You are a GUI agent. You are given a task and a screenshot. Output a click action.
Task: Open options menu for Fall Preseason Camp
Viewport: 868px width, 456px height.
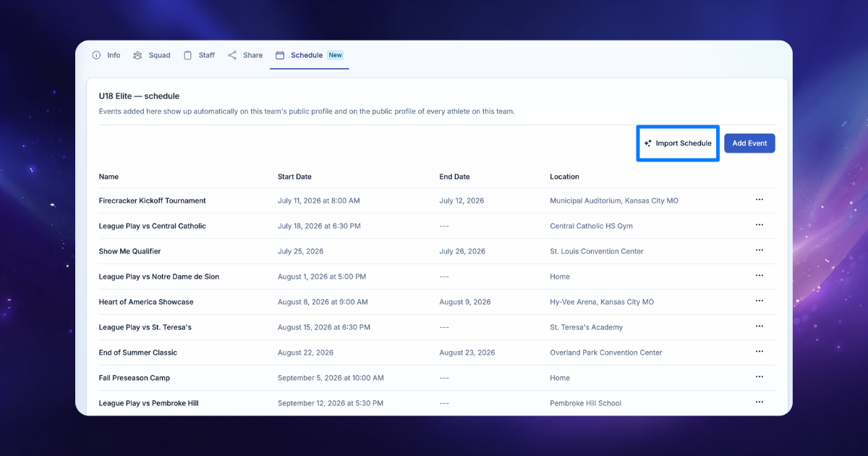[x=759, y=377]
